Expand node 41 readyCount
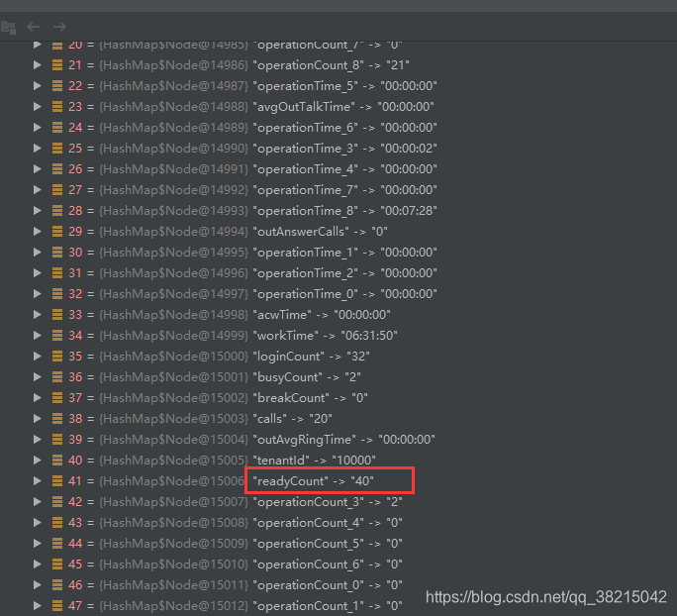This screenshot has width=677, height=616. click(38, 480)
